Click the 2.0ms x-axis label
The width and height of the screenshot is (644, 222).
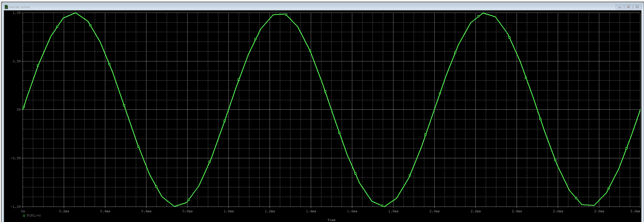435,211
